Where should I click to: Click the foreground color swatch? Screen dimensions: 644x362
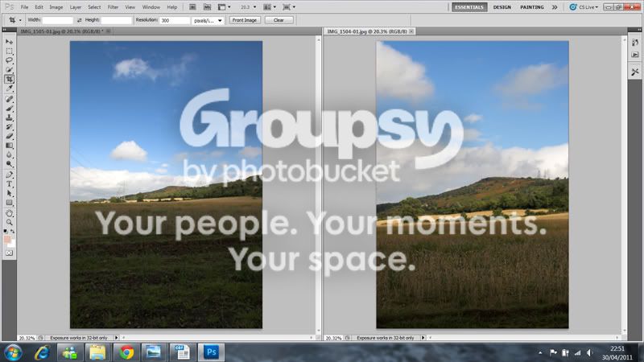[7, 239]
